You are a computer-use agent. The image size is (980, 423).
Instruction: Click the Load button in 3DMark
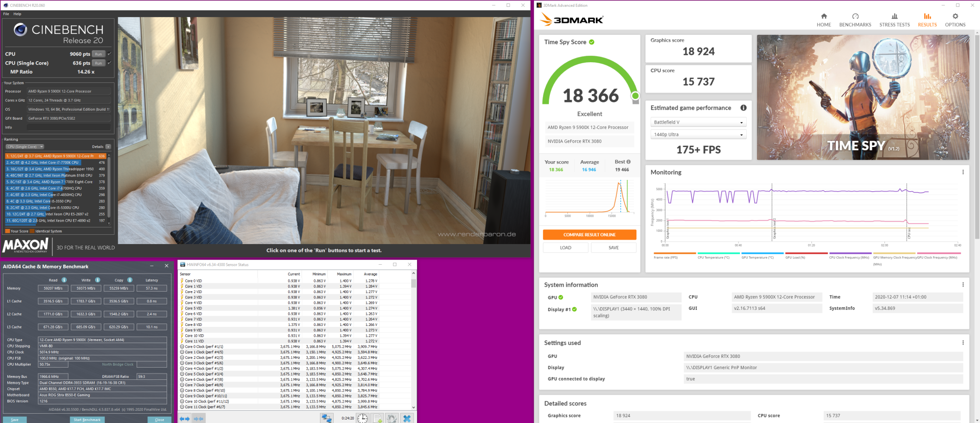tap(565, 248)
